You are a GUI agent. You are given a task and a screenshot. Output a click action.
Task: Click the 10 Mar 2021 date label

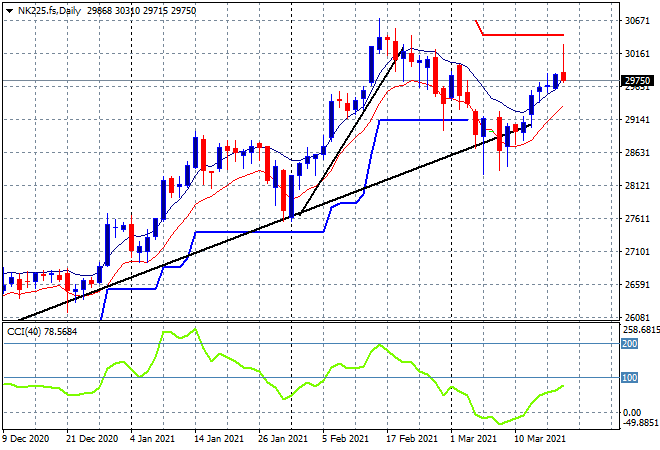(x=540, y=439)
